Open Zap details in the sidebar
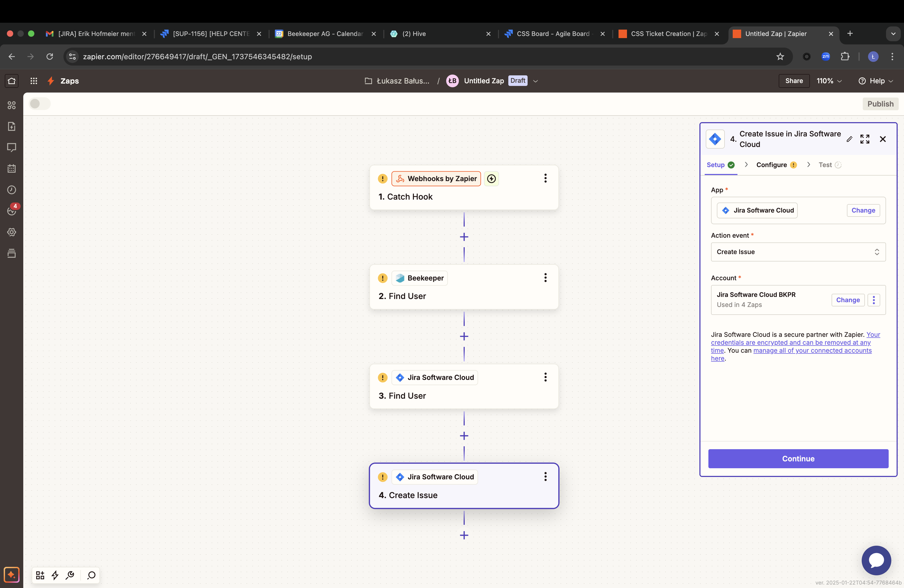The width and height of the screenshot is (904, 588). pos(12,126)
